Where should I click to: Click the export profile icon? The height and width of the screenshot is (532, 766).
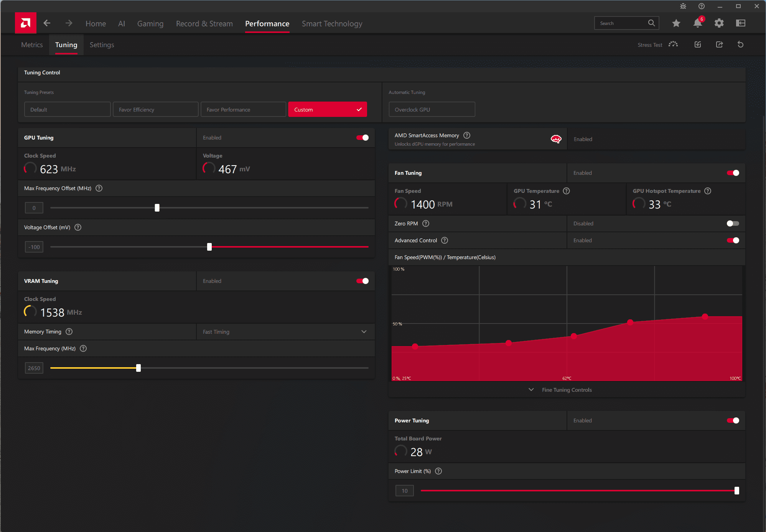click(720, 44)
